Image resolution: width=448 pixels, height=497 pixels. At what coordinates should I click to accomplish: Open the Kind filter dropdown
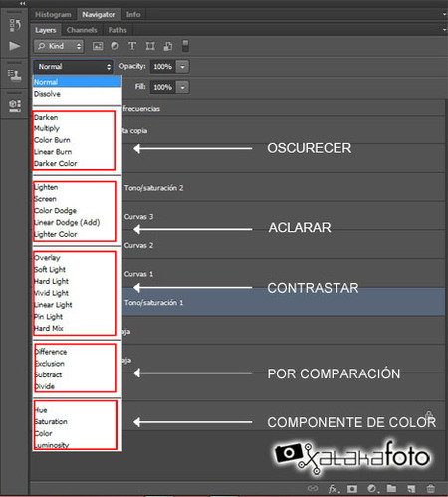tap(59, 46)
